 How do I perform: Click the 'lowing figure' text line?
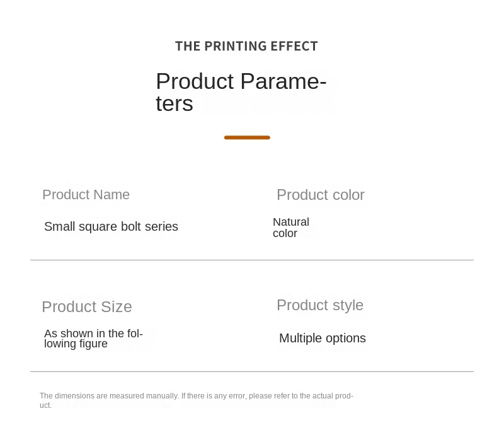(x=76, y=344)
